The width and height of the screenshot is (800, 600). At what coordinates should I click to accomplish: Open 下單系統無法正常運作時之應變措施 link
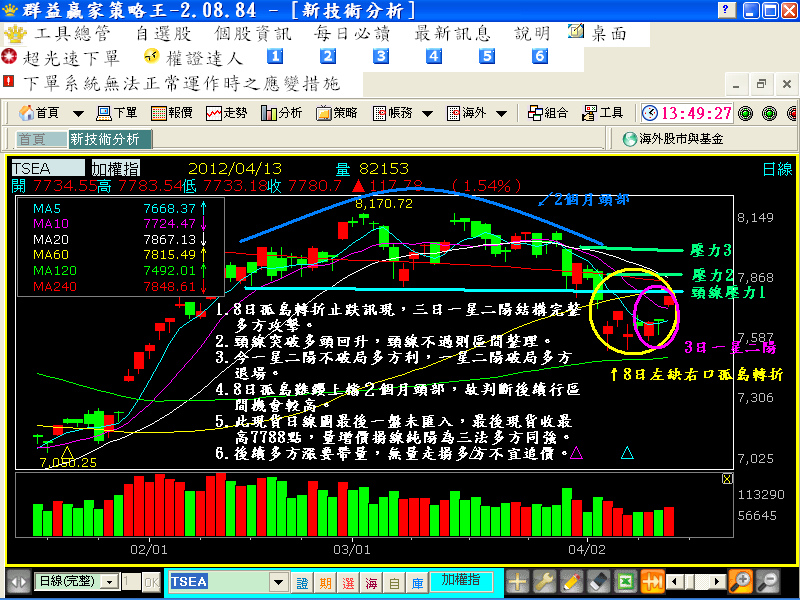(x=182, y=83)
